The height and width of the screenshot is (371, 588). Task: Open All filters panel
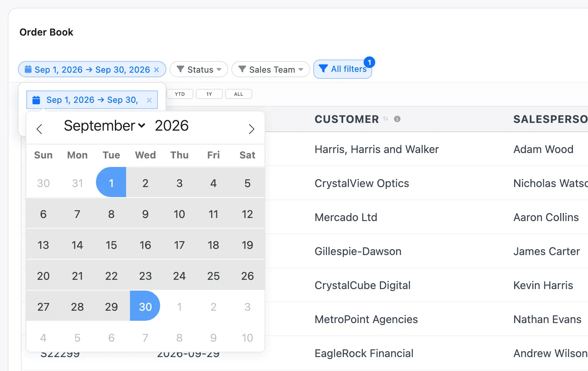[x=343, y=69]
